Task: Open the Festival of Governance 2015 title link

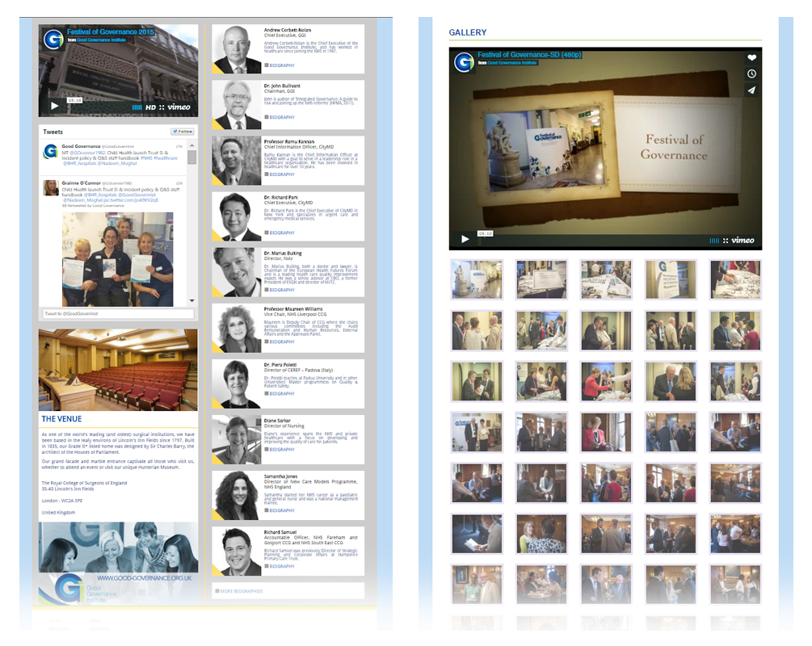Action: pos(111,31)
